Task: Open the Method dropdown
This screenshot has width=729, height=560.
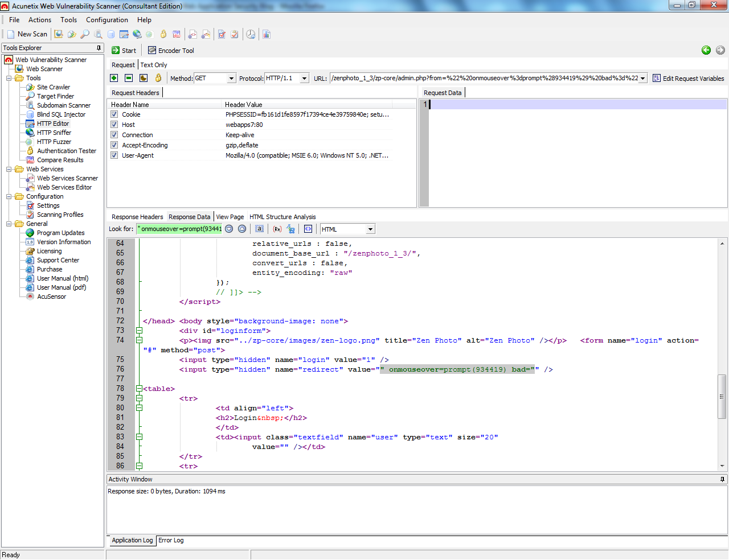Action: pos(231,79)
